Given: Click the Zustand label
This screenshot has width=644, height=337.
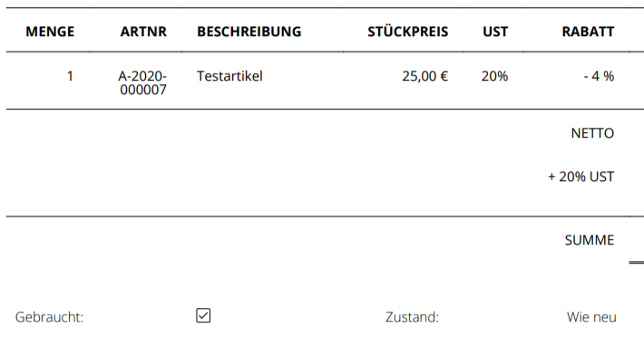Looking at the screenshot, I should point(413,317).
